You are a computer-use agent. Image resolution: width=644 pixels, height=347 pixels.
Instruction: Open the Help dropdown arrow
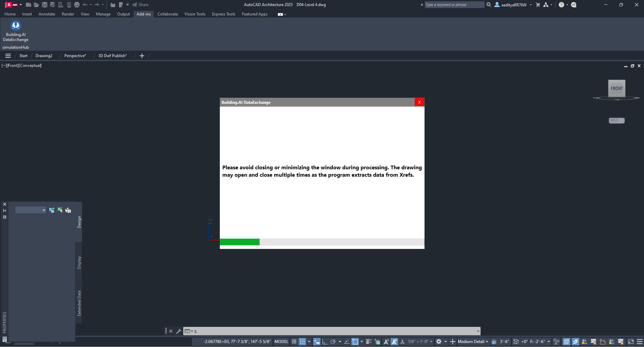point(567,5)
